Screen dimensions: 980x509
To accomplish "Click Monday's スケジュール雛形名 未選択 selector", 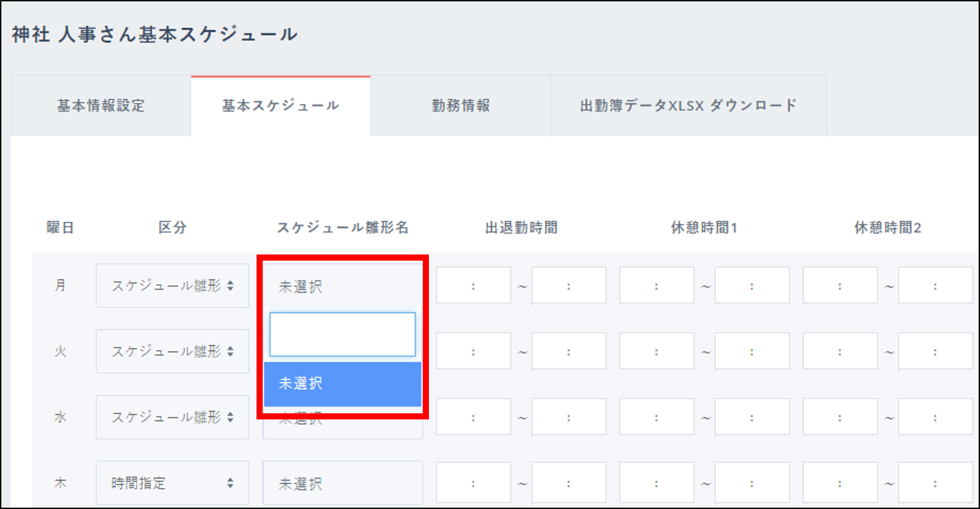I will [x=342, y=286].
